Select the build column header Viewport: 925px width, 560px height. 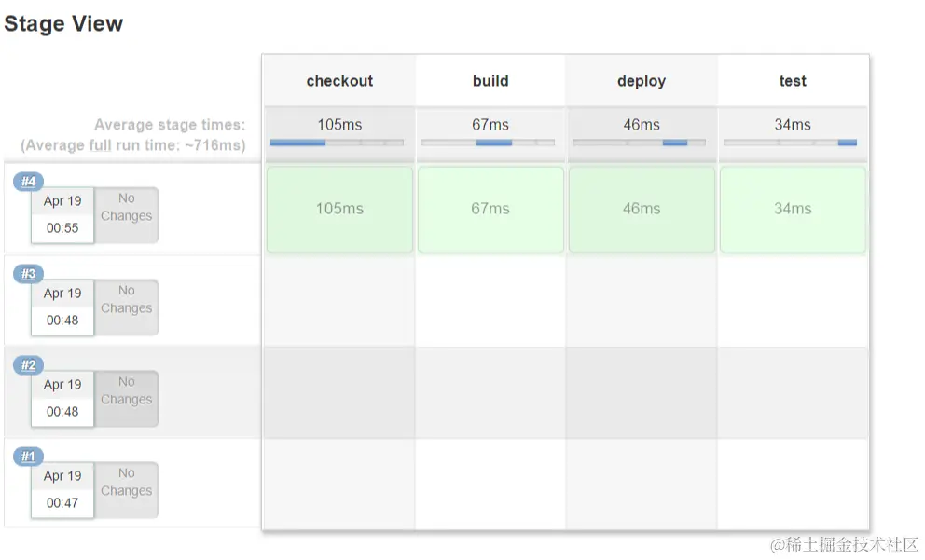pyautogui.click(x=490, y=81)
